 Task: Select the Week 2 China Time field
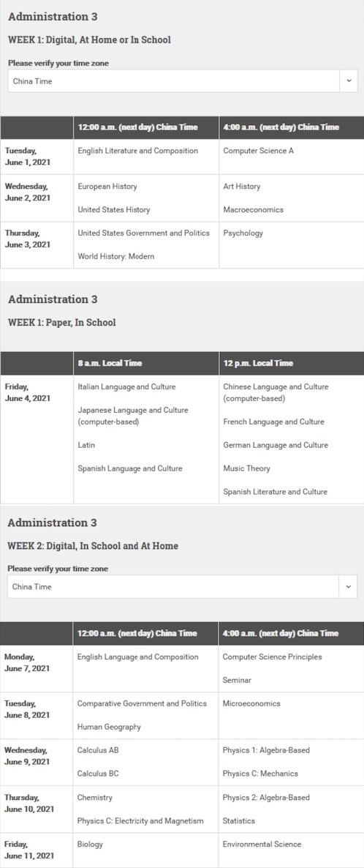[182, 587]
